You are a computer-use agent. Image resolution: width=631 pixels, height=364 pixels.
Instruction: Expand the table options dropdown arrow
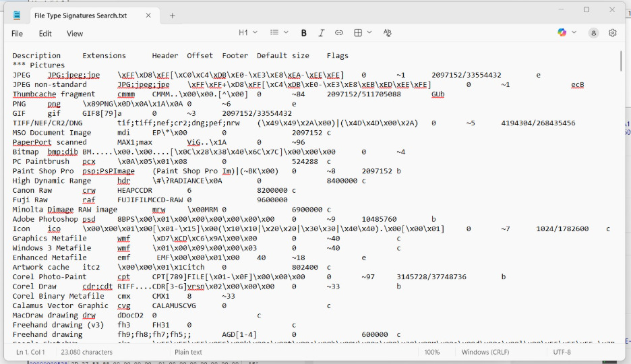[369, 32]
